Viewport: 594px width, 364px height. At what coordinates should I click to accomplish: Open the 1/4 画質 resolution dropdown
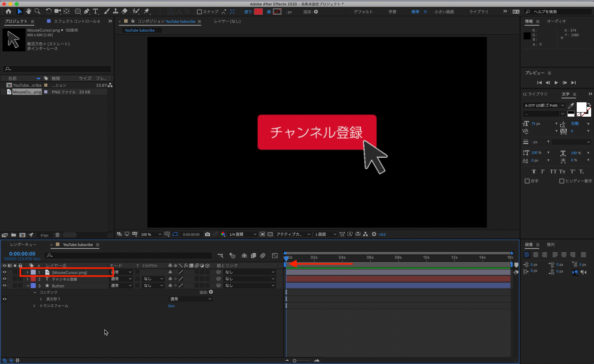click(243, 234)
